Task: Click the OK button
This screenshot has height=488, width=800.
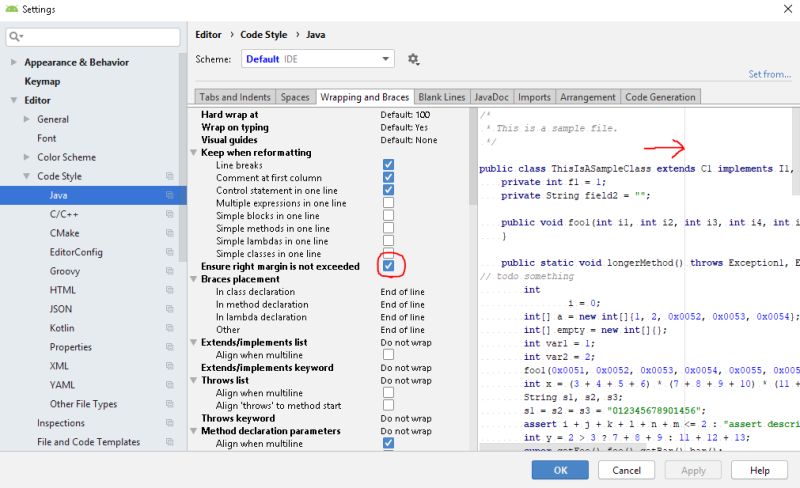Action: (560, 470)
